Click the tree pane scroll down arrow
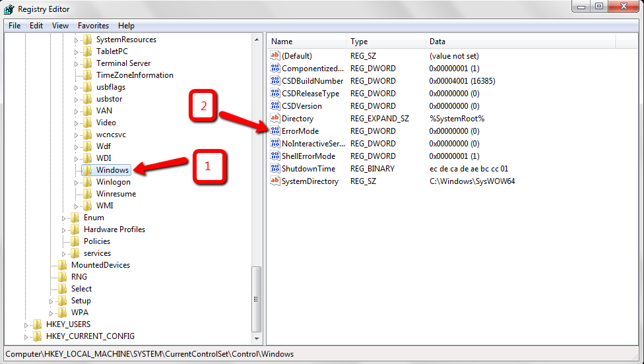Image resolution: width=644 pixels, height=364 pixels. coord(257,339)
